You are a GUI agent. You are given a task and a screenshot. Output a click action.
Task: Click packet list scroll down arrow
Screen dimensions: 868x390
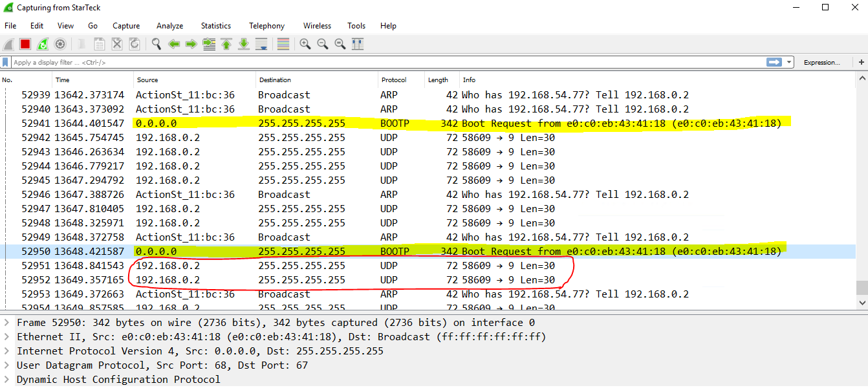[862, 303]
